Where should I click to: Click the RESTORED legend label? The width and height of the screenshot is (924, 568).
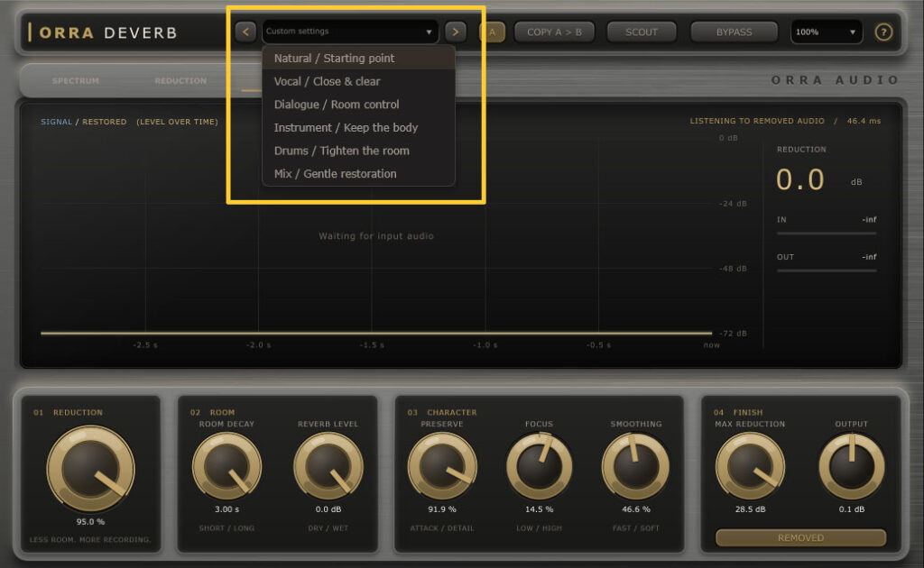[105, 122]
